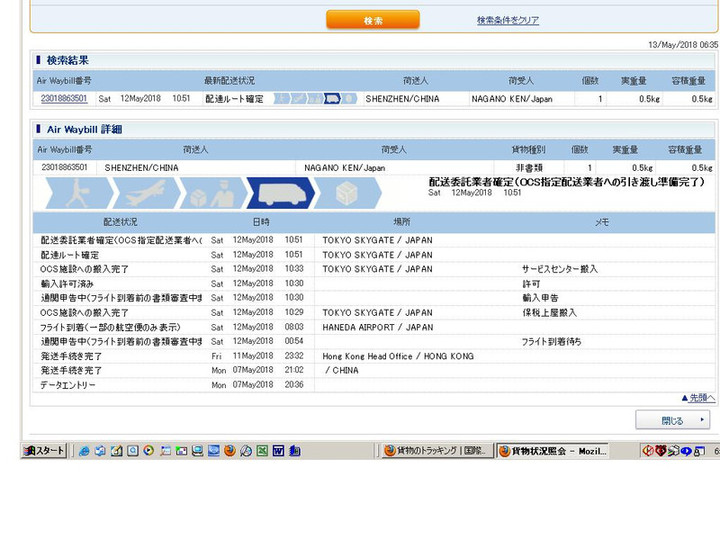
Task: Click the 先頭へ back-to-top link
Action: pos(697,397)
